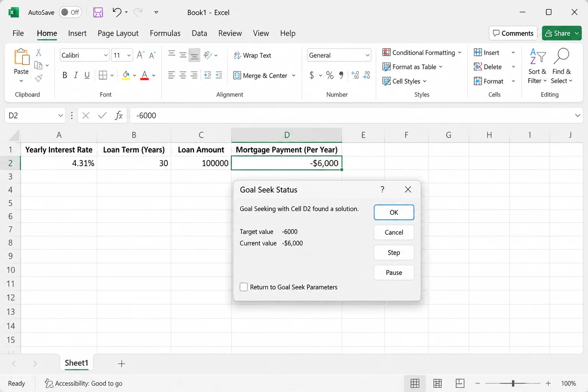Open Find & Select menu
This screenshot has width=588, height=392.
tap(562, 66)
